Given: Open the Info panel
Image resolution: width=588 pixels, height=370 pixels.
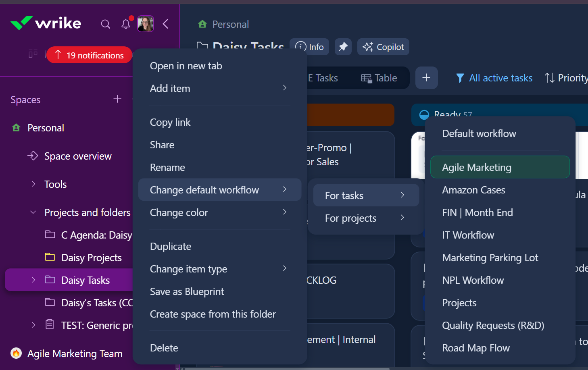Looking at the screenshot, I should click(x=309, y=47).
